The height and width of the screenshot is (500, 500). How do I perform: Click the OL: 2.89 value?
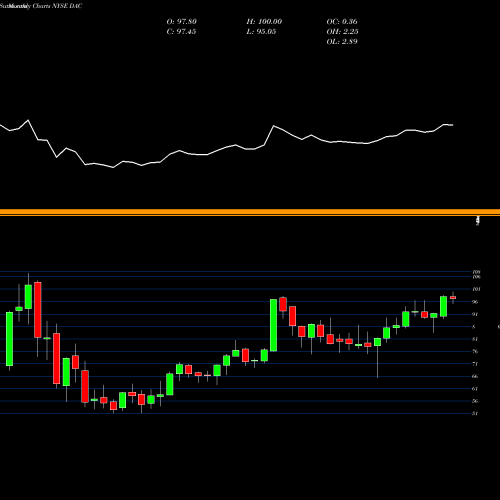pos(342,42)
